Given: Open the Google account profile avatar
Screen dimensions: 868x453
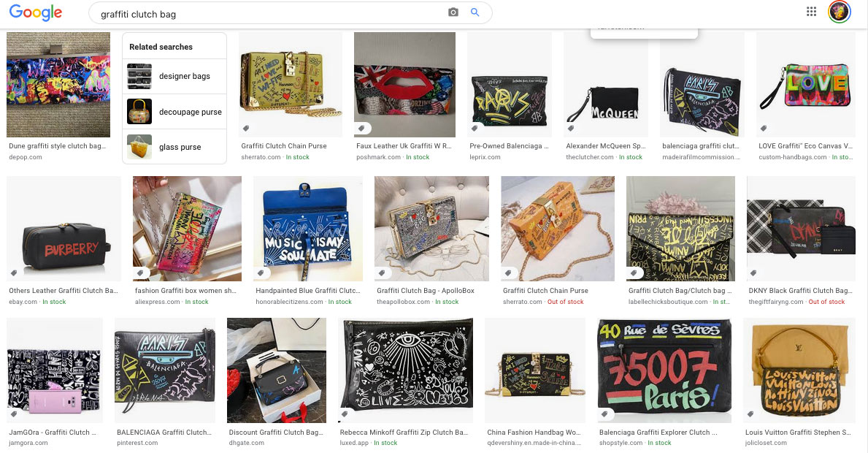Looking at the screenshot, I should click(839, 12).
